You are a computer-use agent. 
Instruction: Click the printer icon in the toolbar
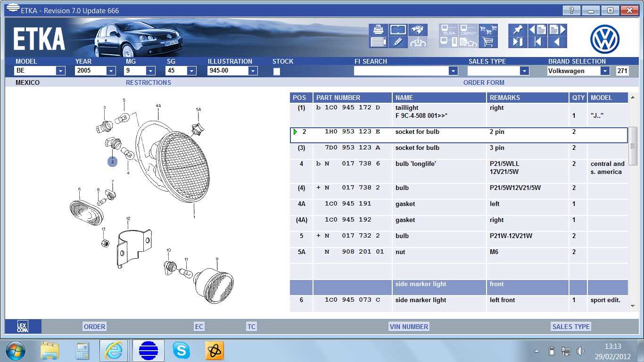coord(378,30)
